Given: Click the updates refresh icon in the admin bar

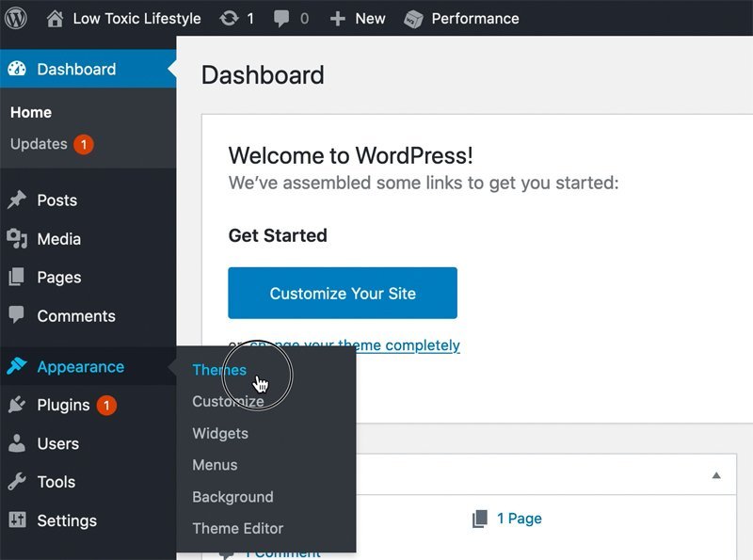Looking at the screenshot, I should click(x=229, y=19).
